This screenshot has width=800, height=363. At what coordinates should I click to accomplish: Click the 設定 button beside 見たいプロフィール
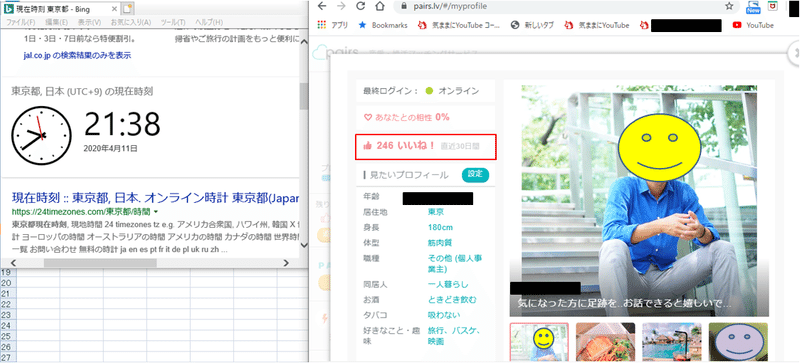pos(475,174)
